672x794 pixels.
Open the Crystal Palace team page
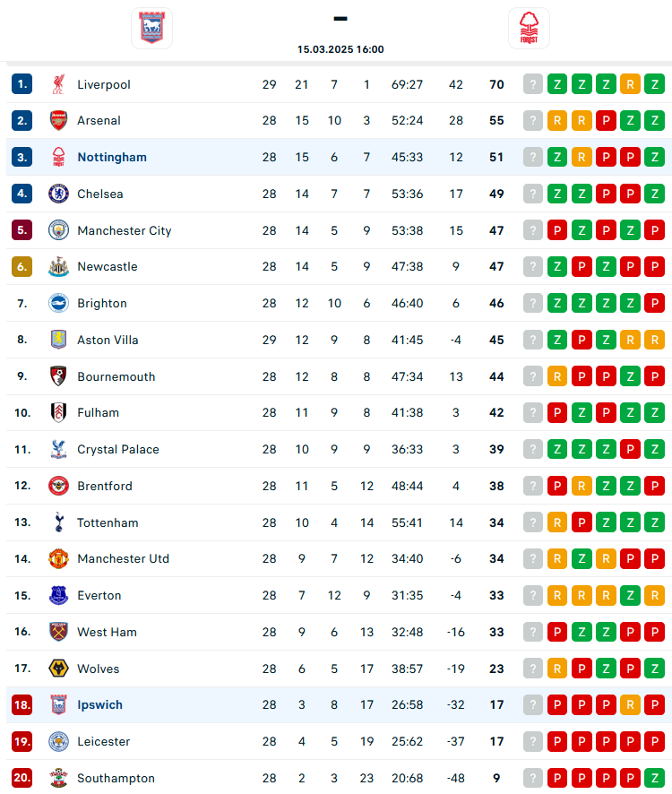(x=118, y=450)
